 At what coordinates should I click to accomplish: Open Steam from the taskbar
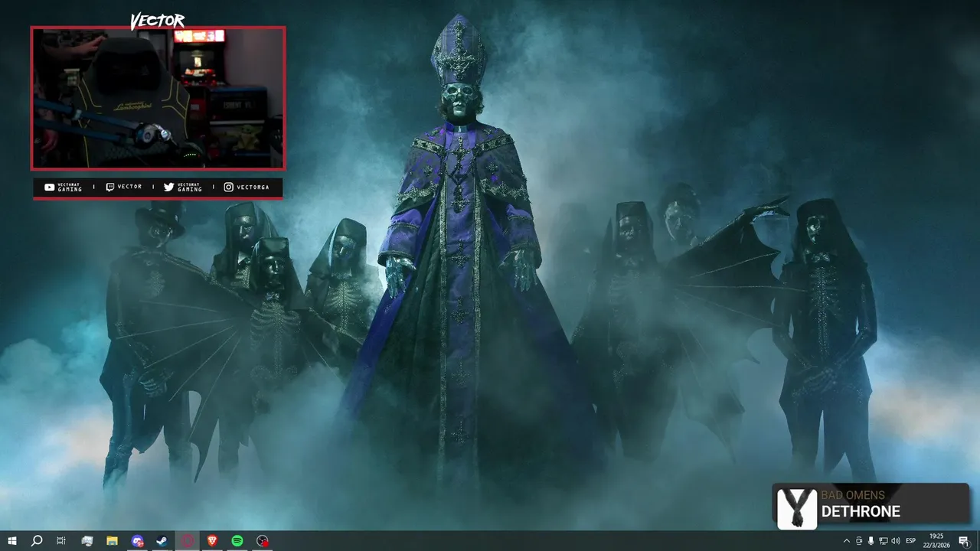click(x=162, y=541)
